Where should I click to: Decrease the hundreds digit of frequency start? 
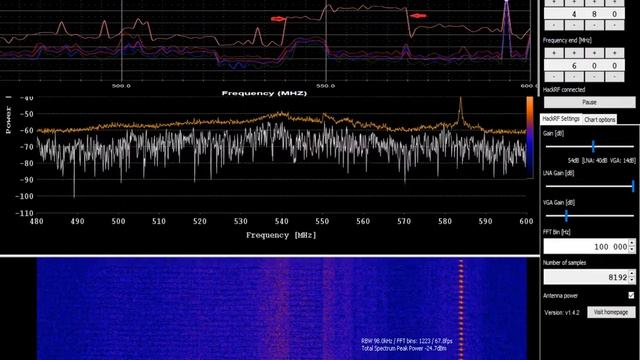[x=574, y=25]
